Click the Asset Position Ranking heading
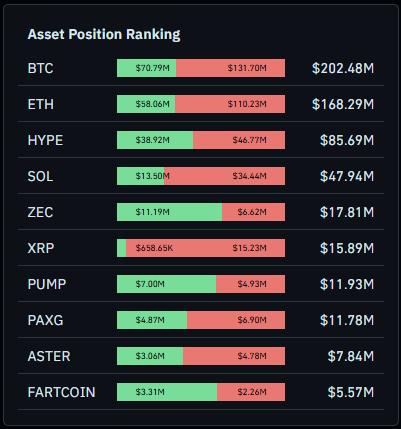This screenshot has height=429, width=401. [104, 34]
